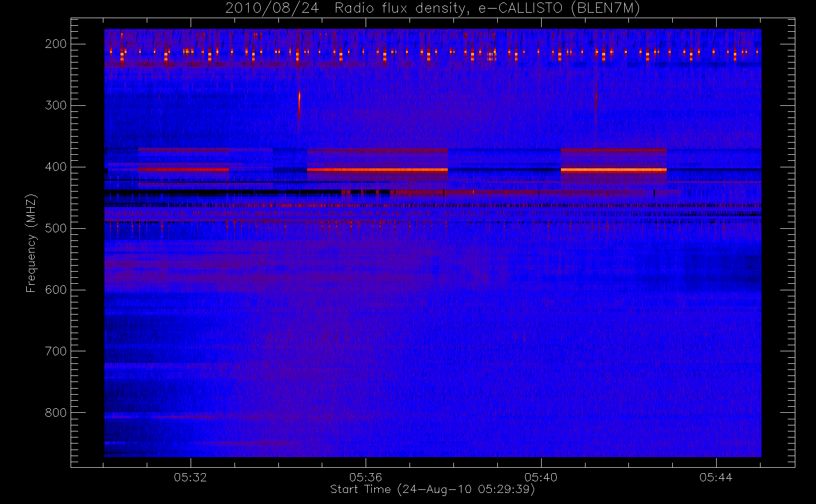Click the 400 frequency tick label
Image resolution: width=816 pixels, height=504 pixels.
[56, 167]
